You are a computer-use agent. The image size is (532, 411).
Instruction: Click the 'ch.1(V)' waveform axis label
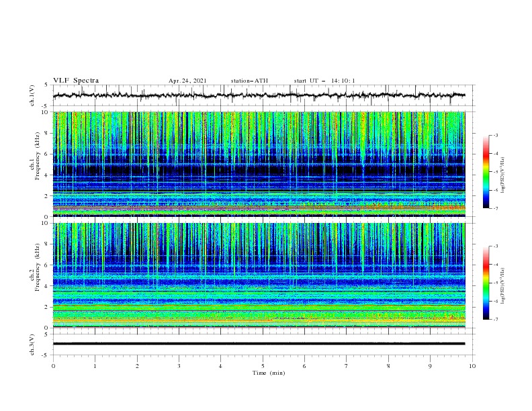coord(32,95)
